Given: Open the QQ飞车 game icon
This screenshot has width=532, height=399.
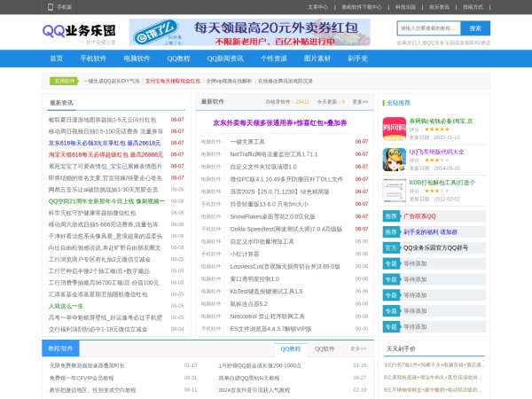Looking at the screenshot, I should coord(395,160).
